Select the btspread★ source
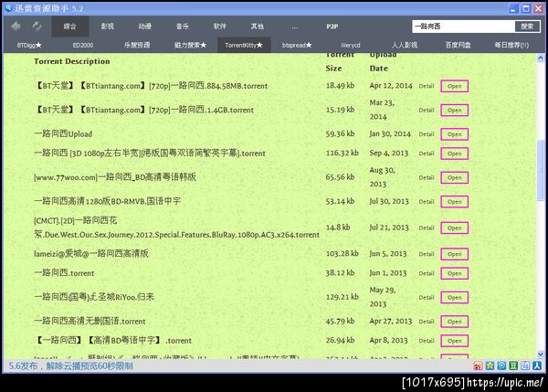This screenshot has height=392, width=548. [297, 45]
